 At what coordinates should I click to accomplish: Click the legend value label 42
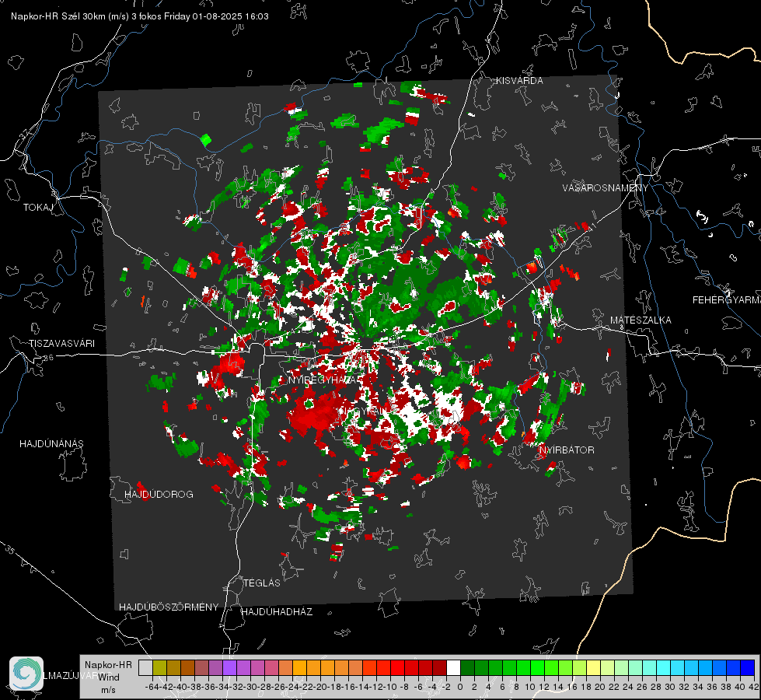753,687
